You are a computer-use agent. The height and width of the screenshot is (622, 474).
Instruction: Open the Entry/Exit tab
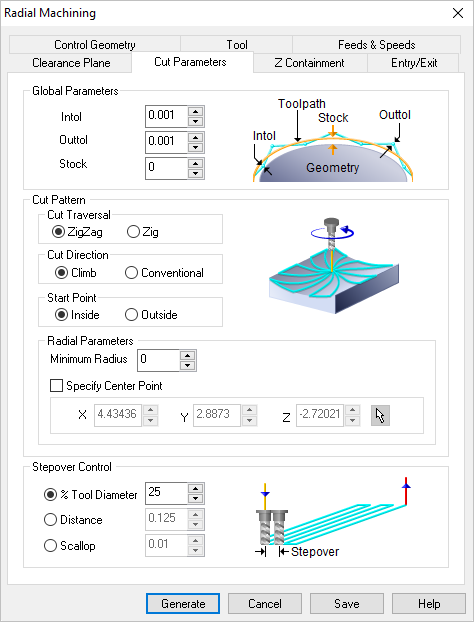click(x=414, y=63)
